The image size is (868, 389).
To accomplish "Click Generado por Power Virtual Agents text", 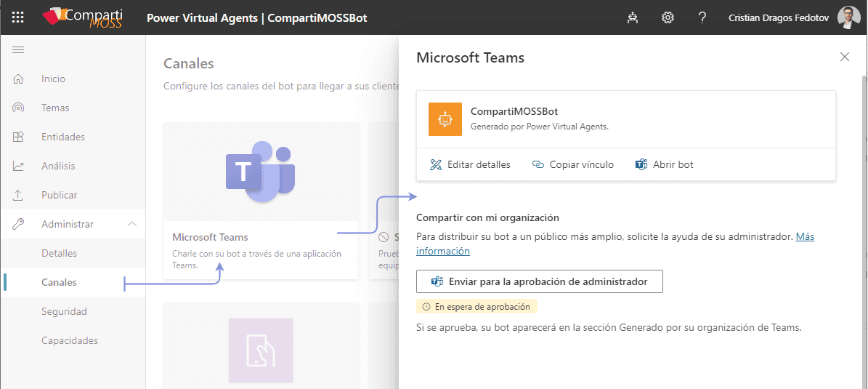I will click(539, 127).
